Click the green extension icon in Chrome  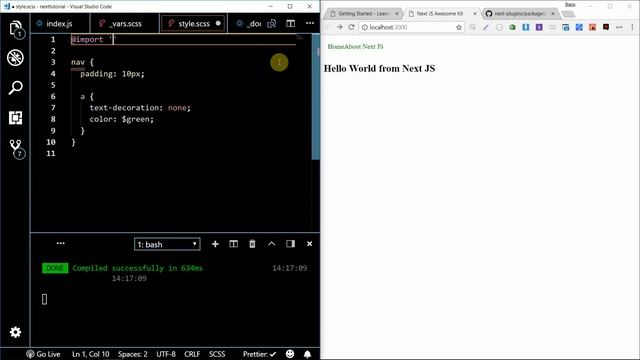tap(512, 27)
